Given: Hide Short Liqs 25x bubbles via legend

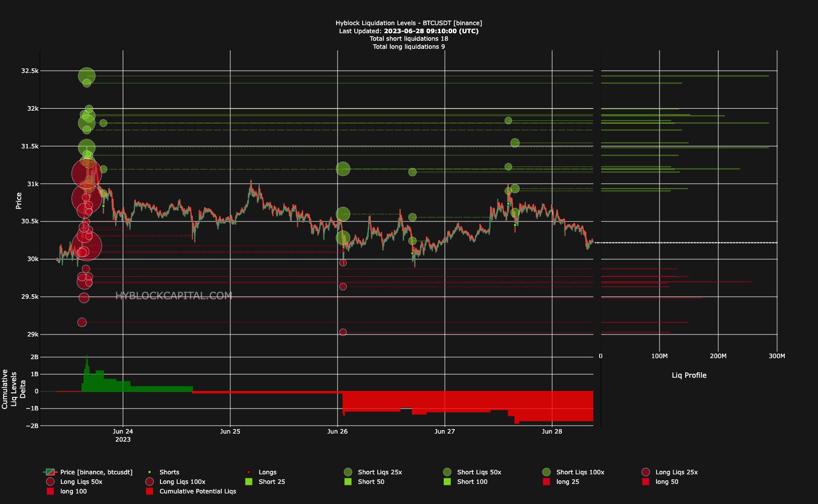Looking at the screenshot, I should pos(373,472).
